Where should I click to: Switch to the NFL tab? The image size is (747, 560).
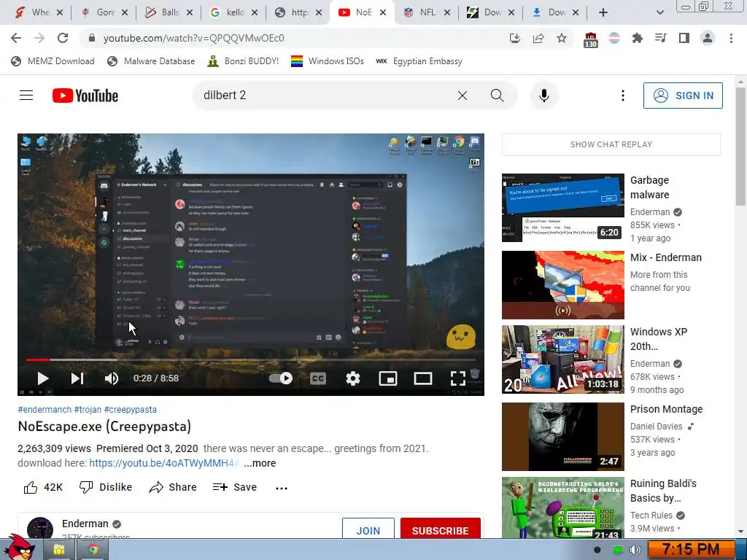[x=427, y=12]
